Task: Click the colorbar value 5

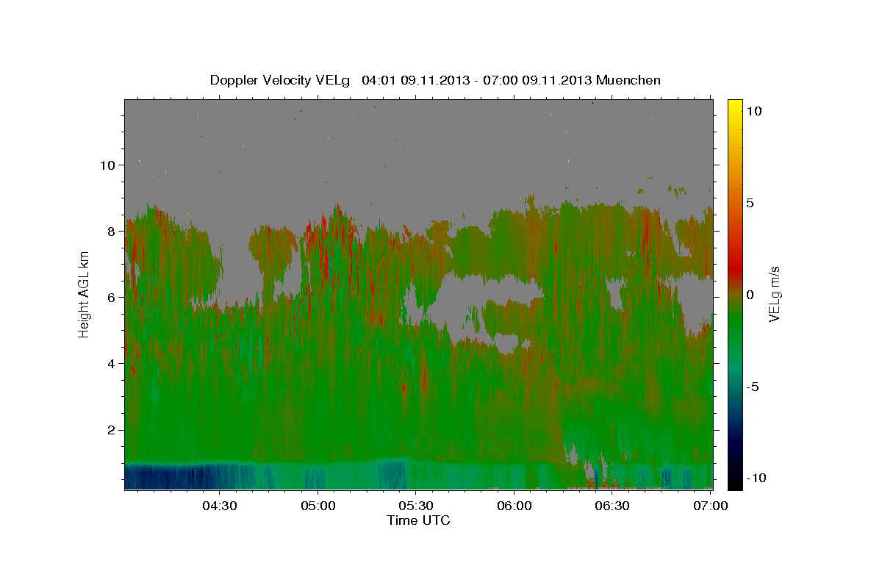Action: click(750, 203)
